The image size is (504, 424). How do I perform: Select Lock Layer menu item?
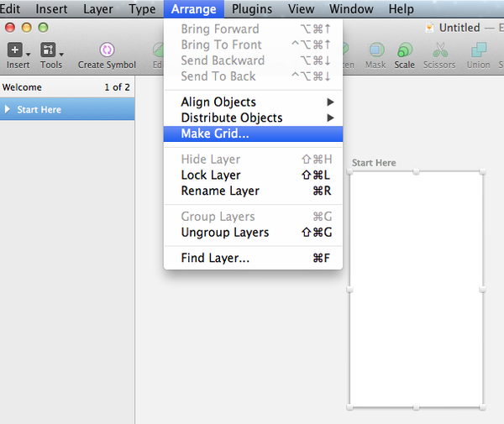click(x=254, y=175)
